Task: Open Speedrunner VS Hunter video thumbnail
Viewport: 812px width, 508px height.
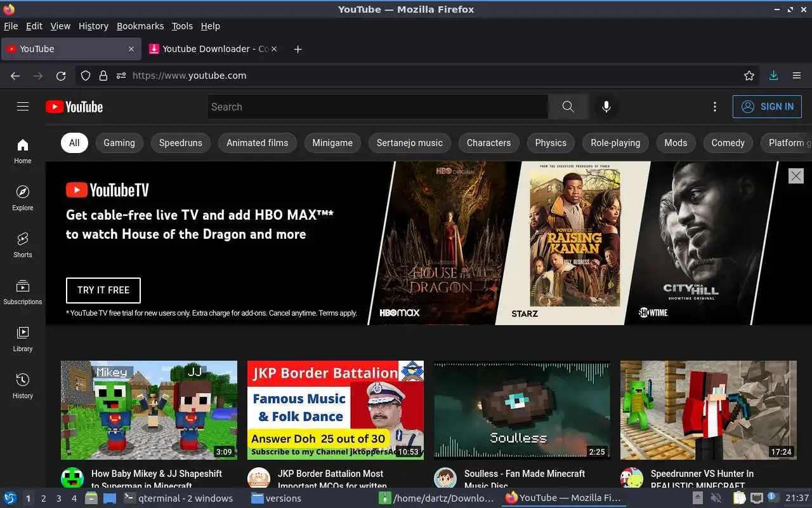Action: 709,410
